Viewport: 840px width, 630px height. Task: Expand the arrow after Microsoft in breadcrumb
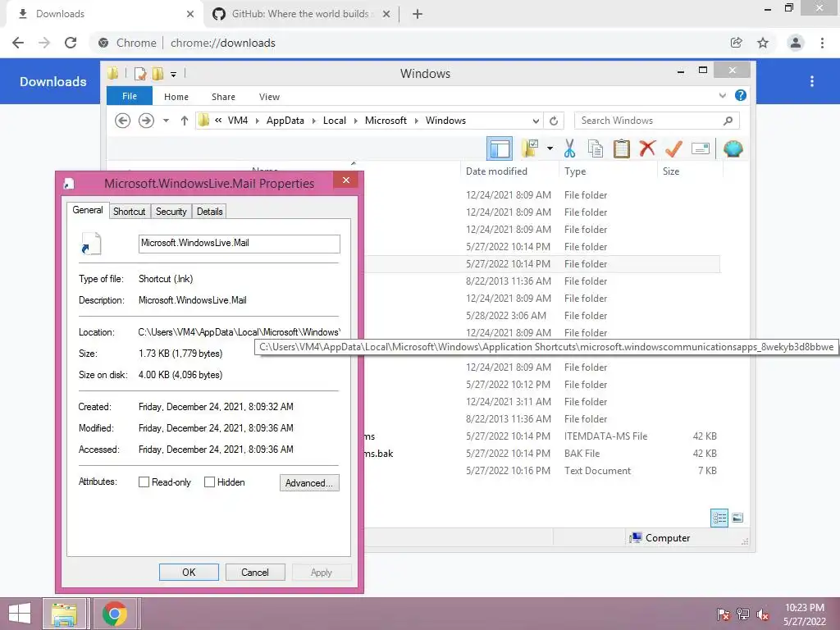(416, 121)
